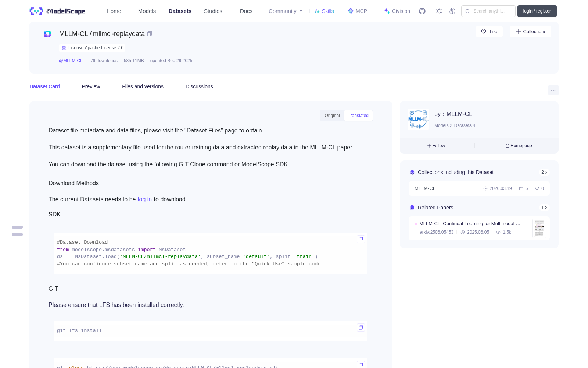Toggle the light/dark theme sun icon
Image resolution: width=588 pixels, height=368 pixels.
point(439,11)
